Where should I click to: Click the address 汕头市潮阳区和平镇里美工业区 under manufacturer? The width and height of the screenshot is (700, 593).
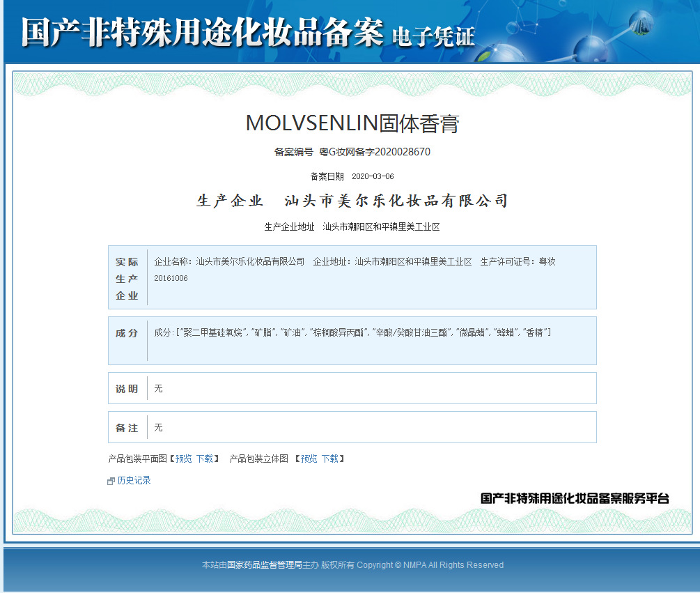coord(381,227)
